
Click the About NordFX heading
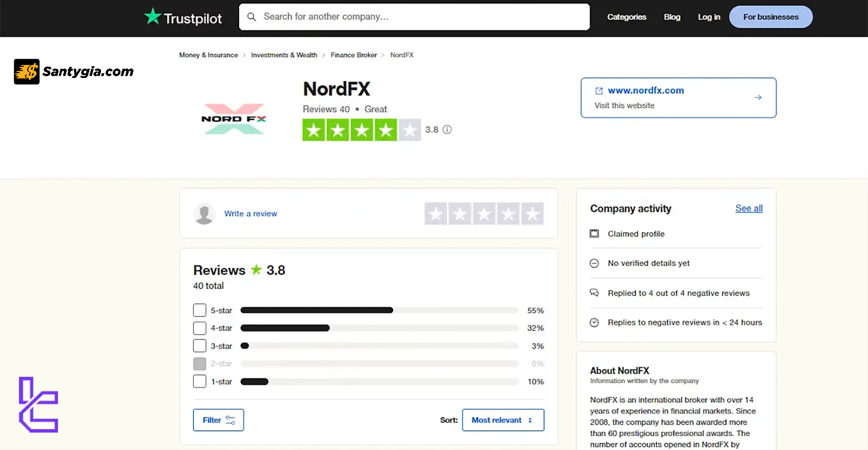tap(619, 371)
